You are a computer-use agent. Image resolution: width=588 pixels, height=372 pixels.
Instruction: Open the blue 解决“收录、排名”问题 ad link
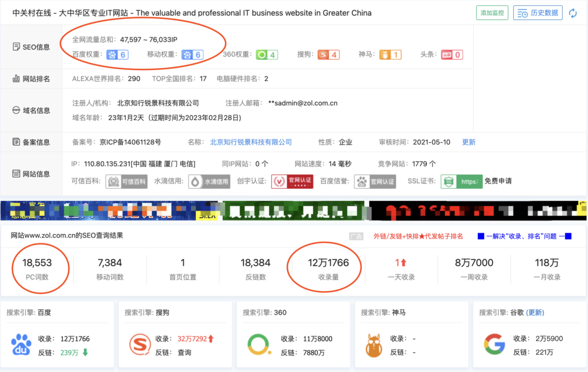(x=524, y=237)
